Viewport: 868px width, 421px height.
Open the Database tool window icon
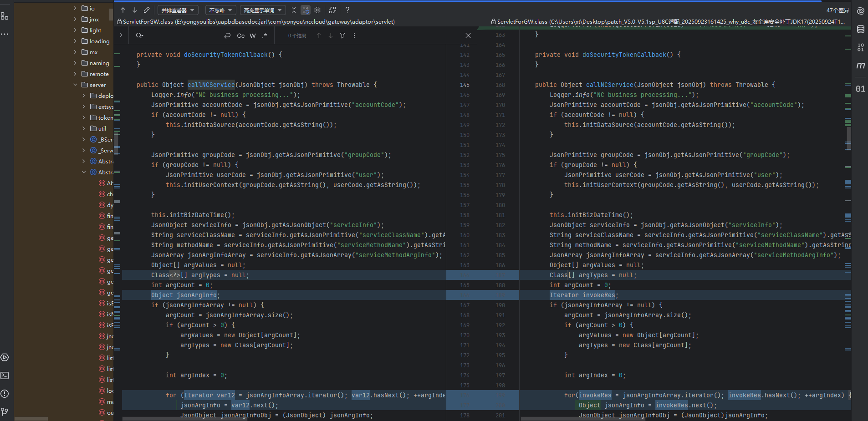click(860, 30)
